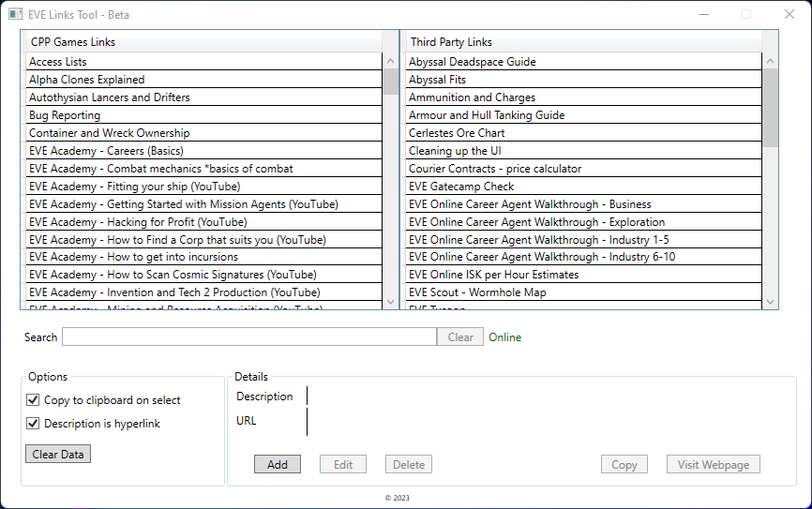The height and width of the screenshot is (509, 812).
Task: Select Container and Wreck Ownership row
Action: [204, 132]
